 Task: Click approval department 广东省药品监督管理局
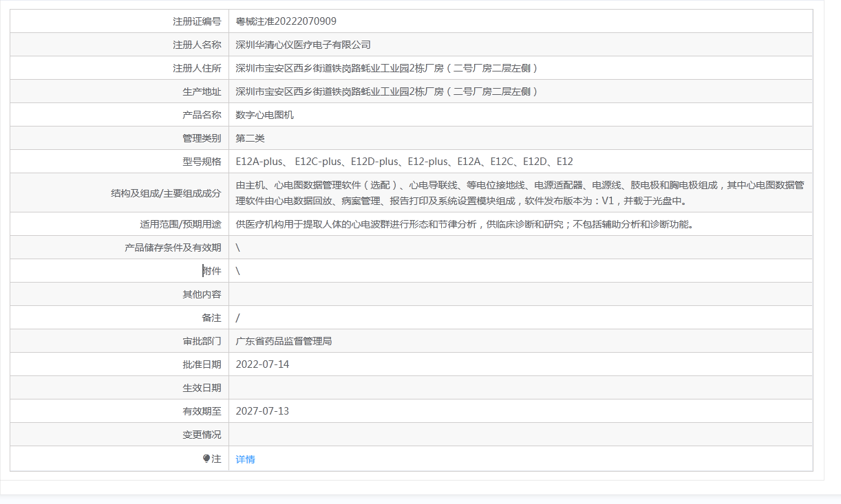[284, 341]
